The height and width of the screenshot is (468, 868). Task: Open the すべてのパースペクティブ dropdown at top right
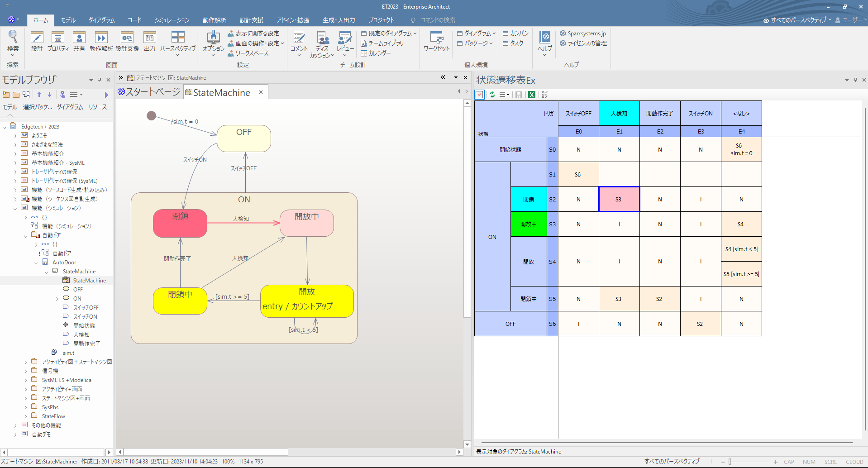pyautogui.click(x=797, y=20)
